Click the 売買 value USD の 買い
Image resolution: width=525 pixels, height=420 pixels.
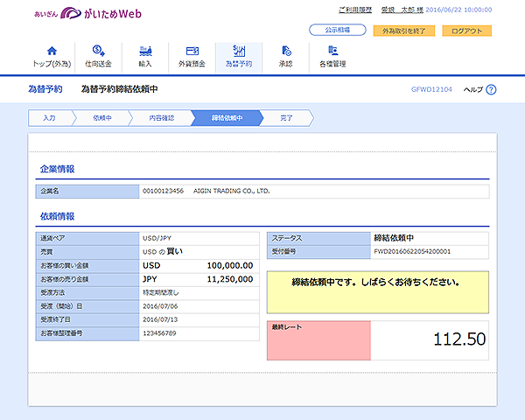163,251
